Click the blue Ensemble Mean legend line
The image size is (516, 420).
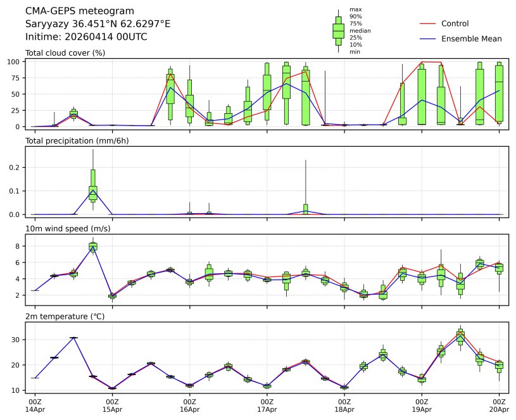click(428, 39)
